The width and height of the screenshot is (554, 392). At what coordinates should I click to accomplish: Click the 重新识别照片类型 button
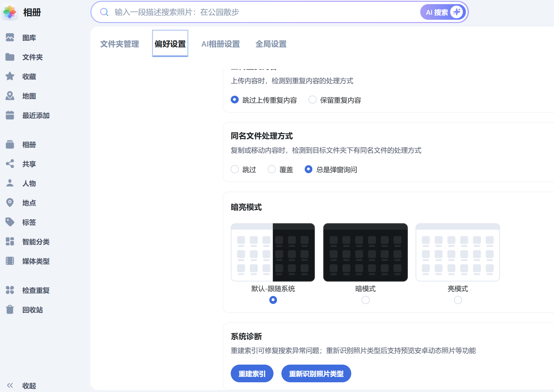[x=316, y=373]
